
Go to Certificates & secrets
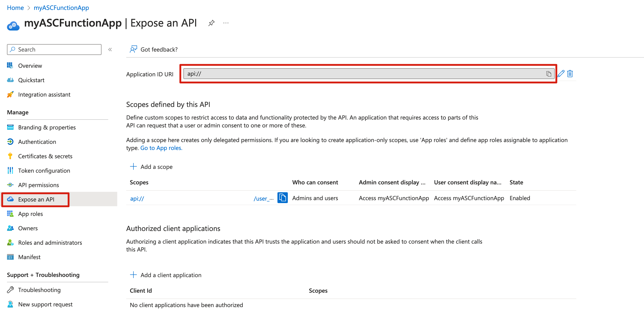[x=45, y=156]
